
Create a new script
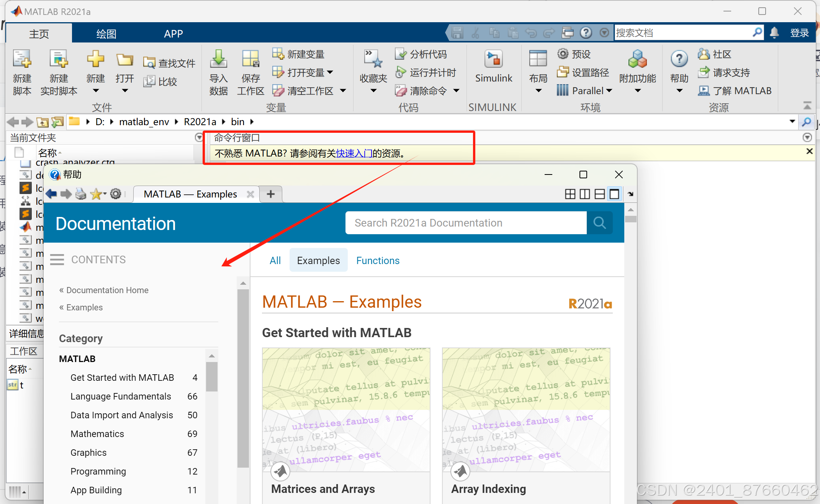[x=22, y=72]
